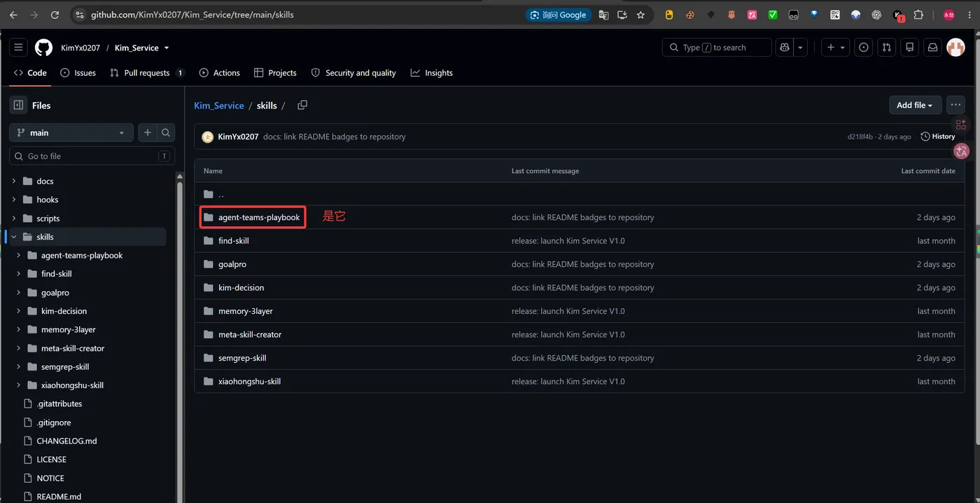Open the memory-3layer folder in list
980x503 pixels.
coord(246,311)
